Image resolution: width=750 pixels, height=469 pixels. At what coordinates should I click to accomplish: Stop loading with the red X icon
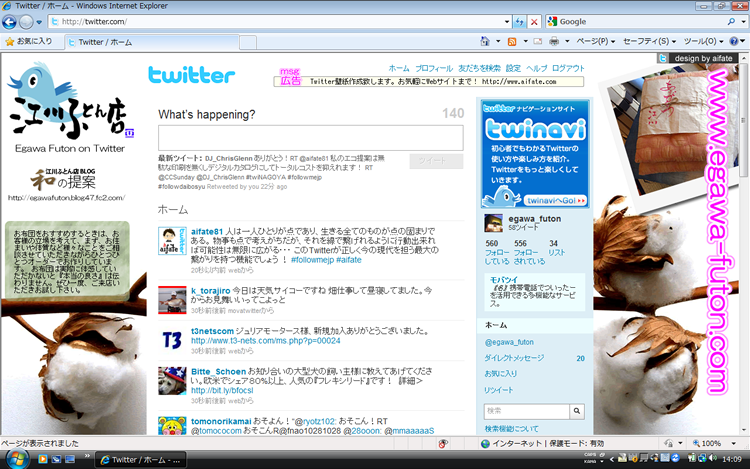(x=534, y=22)
